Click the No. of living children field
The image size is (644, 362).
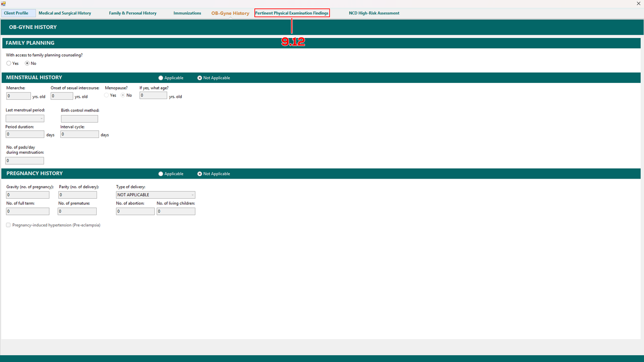(176, 212)
